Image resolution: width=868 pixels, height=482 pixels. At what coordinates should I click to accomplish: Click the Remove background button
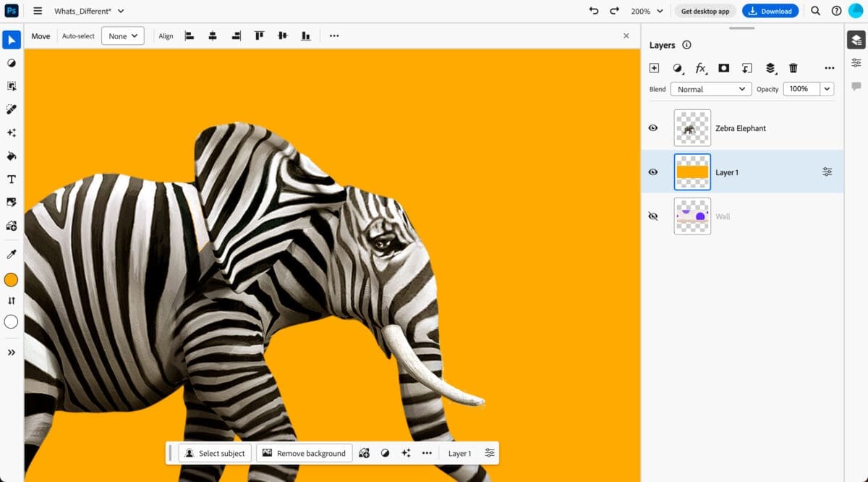(304, 453)
